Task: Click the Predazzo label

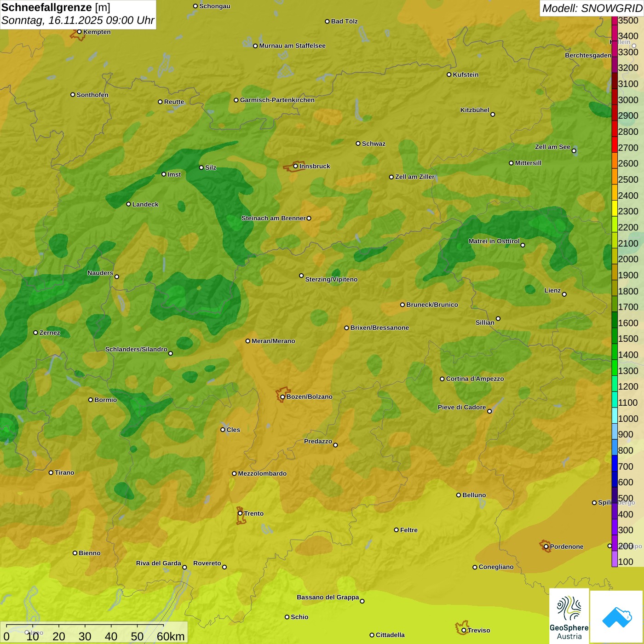Action: point(318,441)
